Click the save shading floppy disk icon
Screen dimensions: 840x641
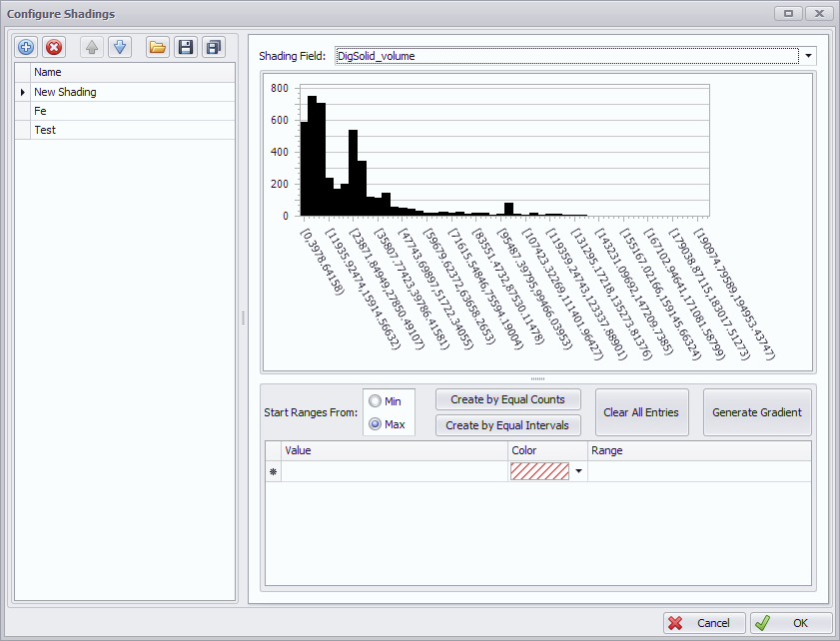(185, 47)
